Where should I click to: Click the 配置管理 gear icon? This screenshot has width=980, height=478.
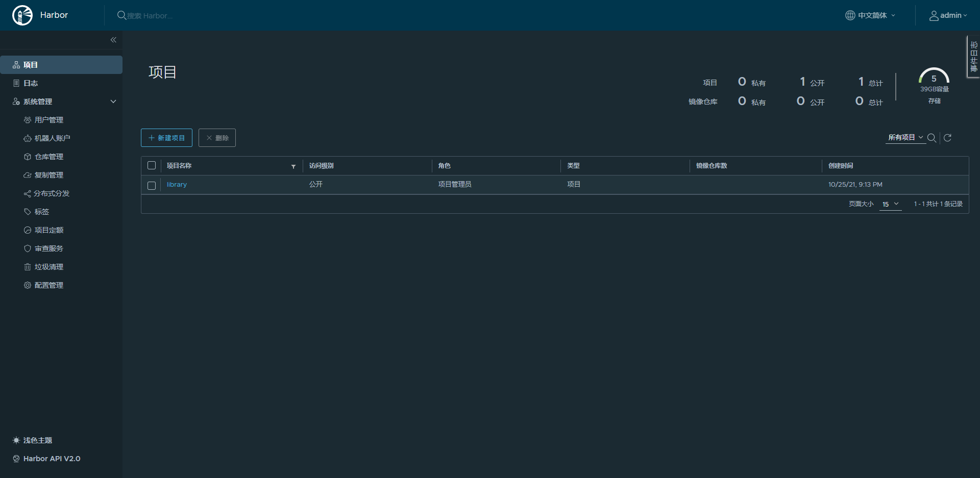[x=28, y=285]
